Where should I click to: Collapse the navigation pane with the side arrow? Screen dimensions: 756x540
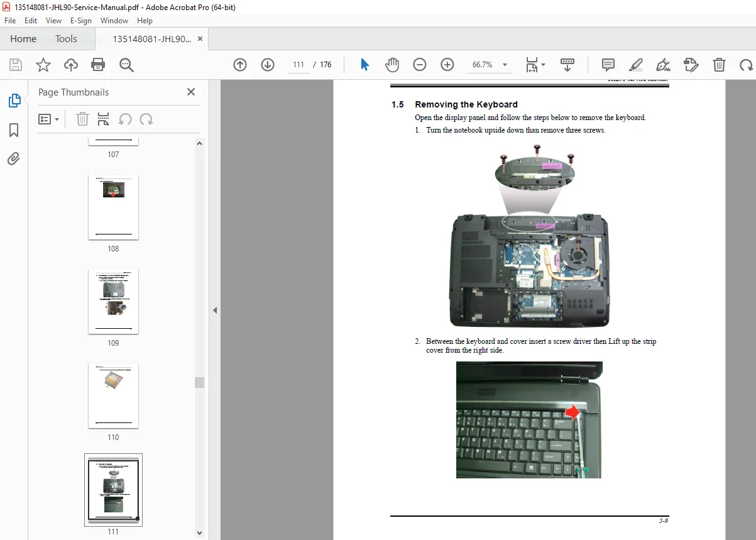coord(215,310)
